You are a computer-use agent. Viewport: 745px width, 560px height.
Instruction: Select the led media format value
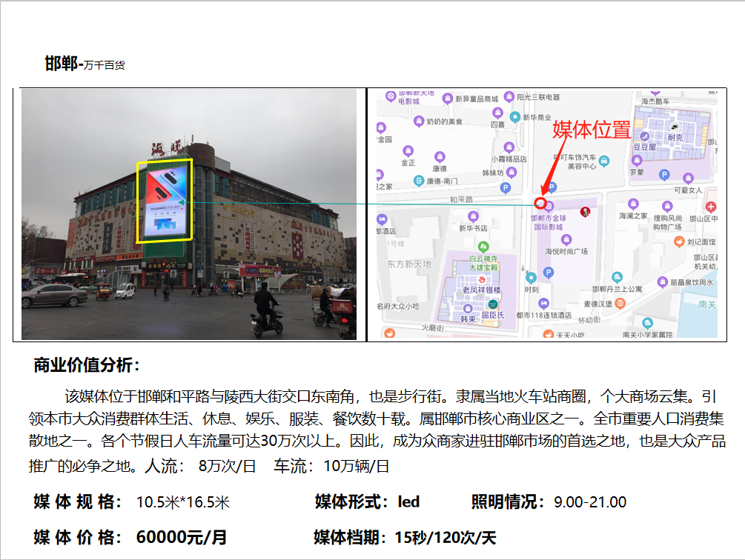click(x=408, y=501)
